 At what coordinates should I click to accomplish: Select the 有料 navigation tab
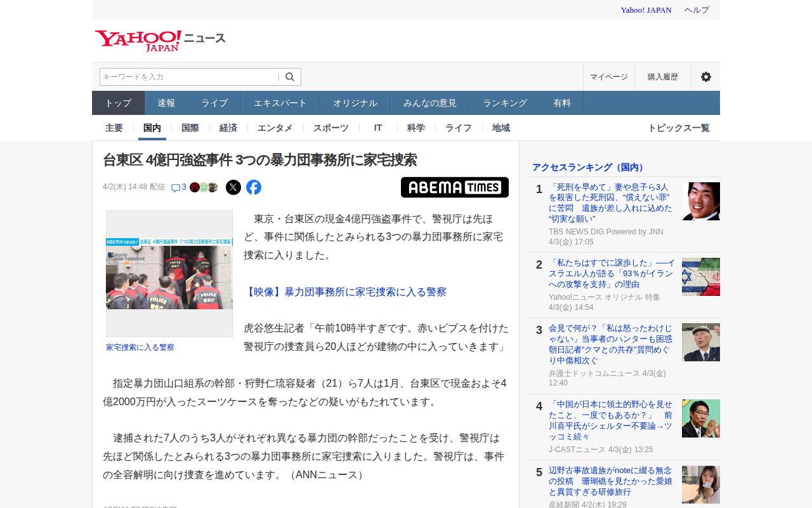point(562,103)
